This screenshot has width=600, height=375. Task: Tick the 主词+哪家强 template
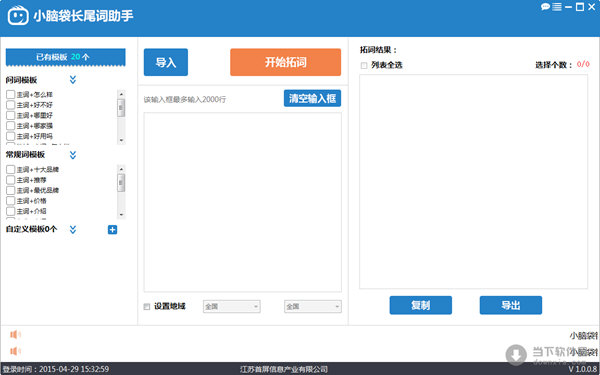10,126
